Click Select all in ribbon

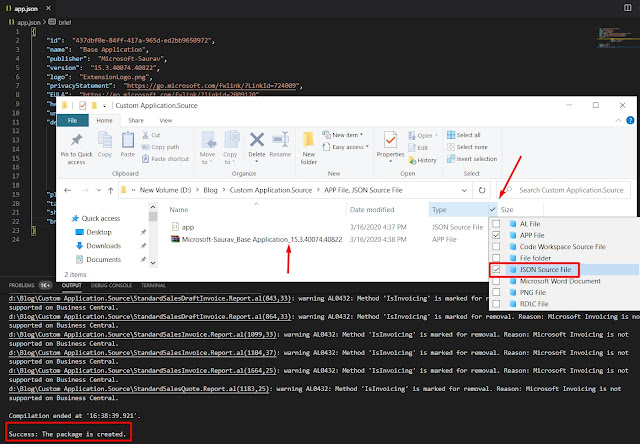pyautogui.click(x=464, y=135)
